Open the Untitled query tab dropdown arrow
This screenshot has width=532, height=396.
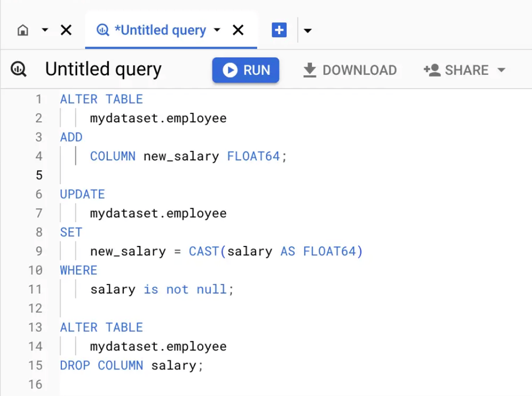[217, 30]
